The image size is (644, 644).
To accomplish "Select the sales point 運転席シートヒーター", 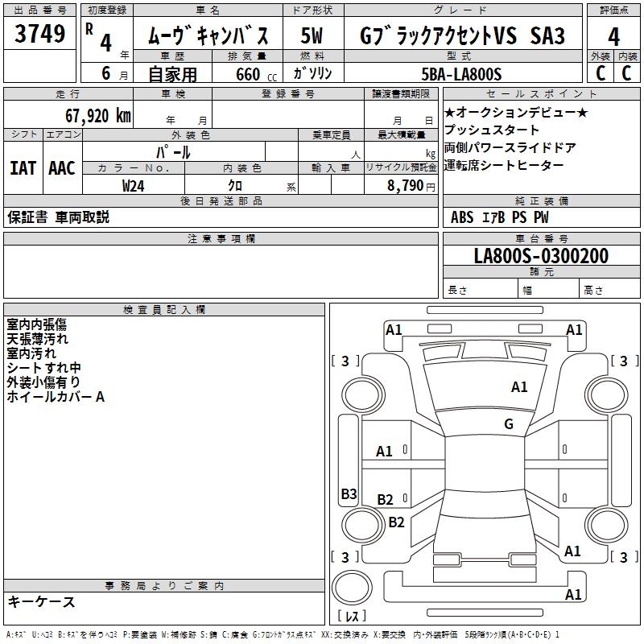I will coord(504,165).
